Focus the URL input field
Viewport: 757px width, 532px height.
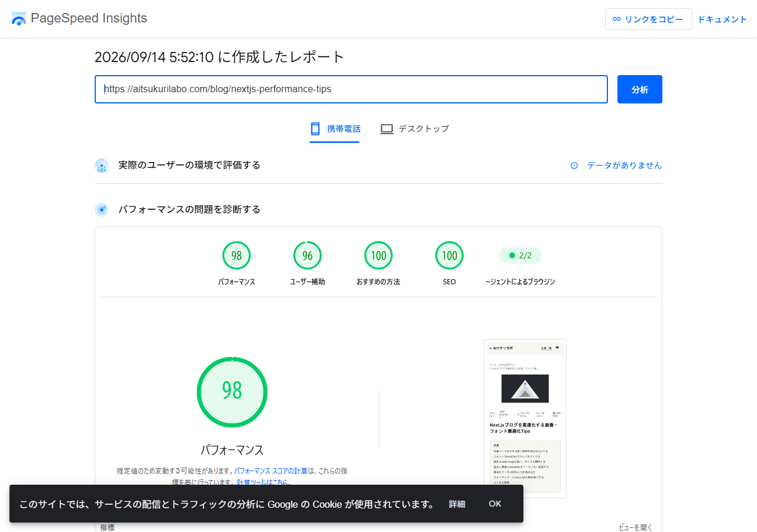click(x=351, y=89)
